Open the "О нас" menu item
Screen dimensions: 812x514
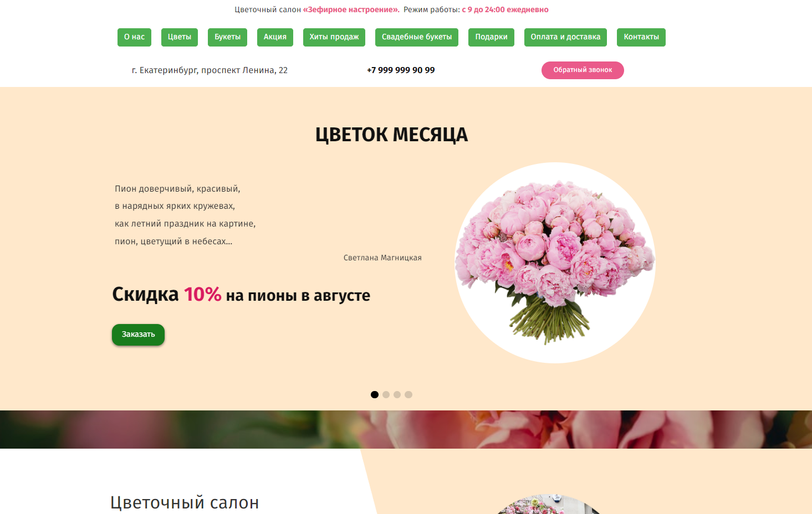[134, 37]
